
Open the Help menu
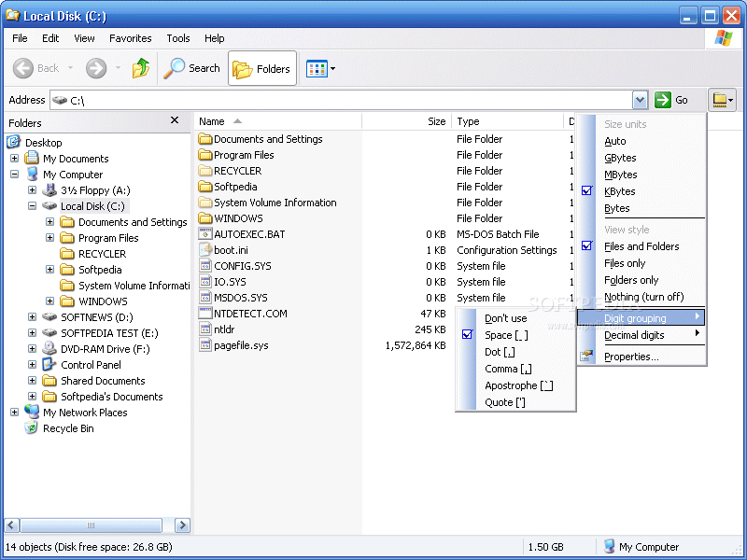point(214,38)
